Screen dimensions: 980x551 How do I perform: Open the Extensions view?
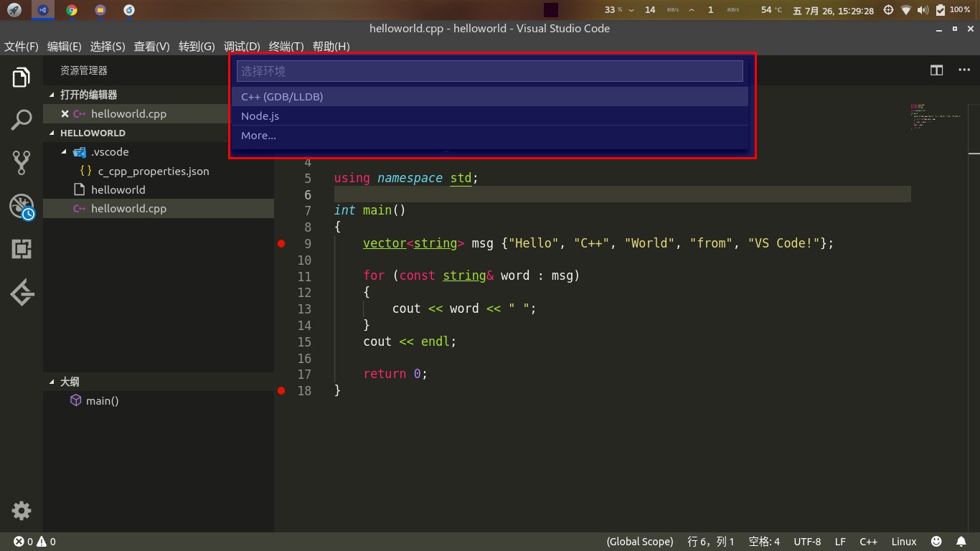[22, 249]
